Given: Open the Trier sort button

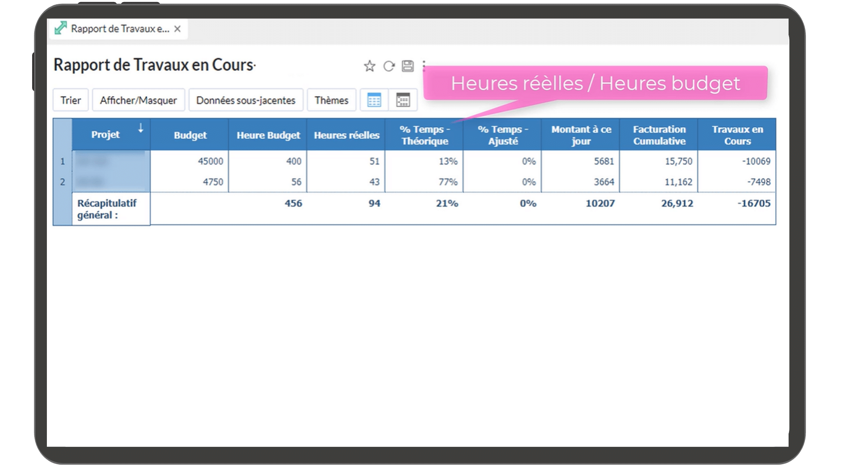Looking at the screenshot, I should [x=71, y=100].
